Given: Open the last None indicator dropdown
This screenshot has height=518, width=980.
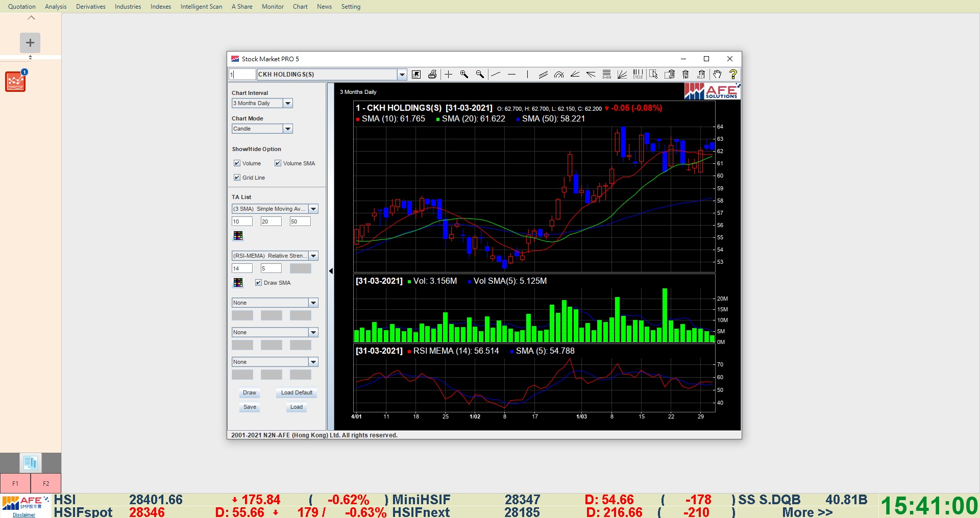Looking at the screenshot, I should [x=313, y=362].
